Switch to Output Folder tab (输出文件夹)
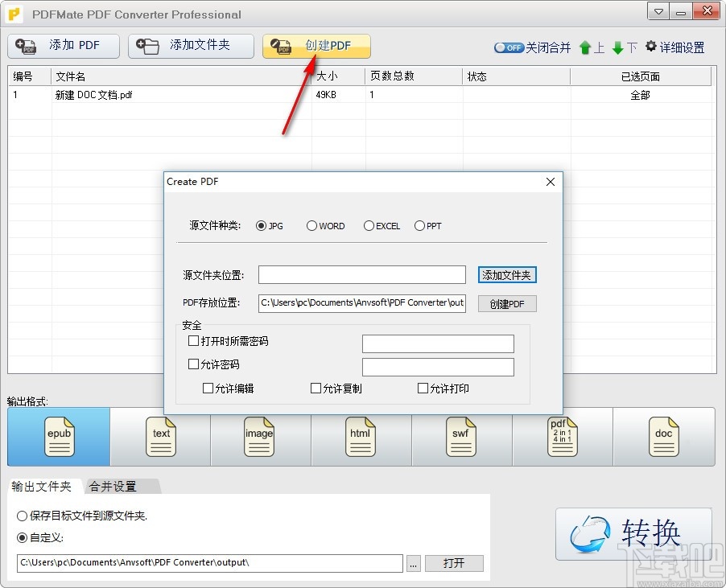The width and height of the screenshot is (726, 588). tap(42, 486)
